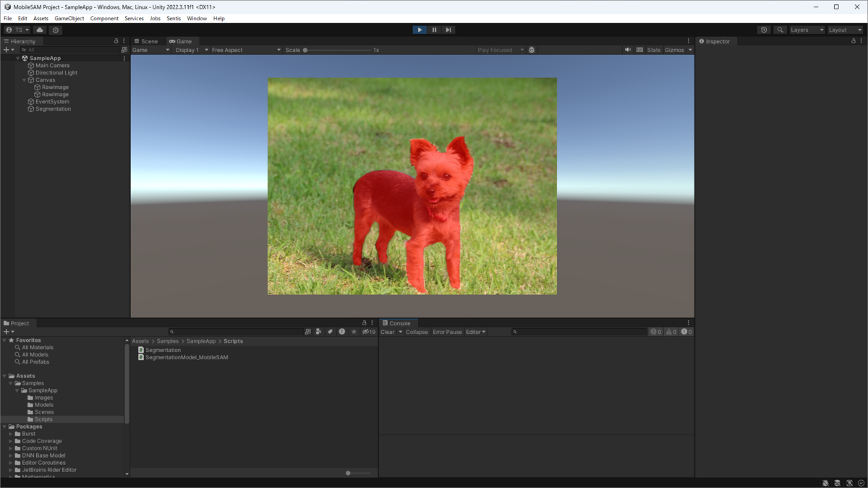The height and width of the screenshot is (488, 868).
Task: Open search in Project window icon
Action: pyautogui.click(x=307, y=332)
